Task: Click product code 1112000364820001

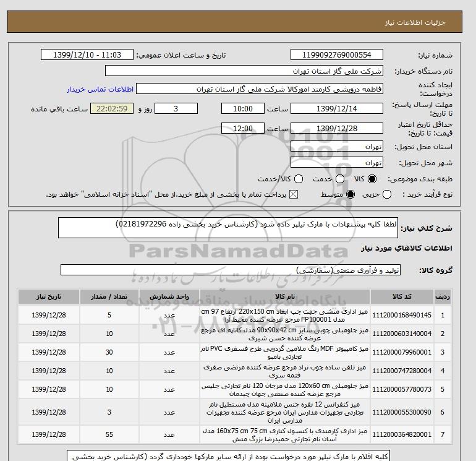Action: (x=402, y=434)
